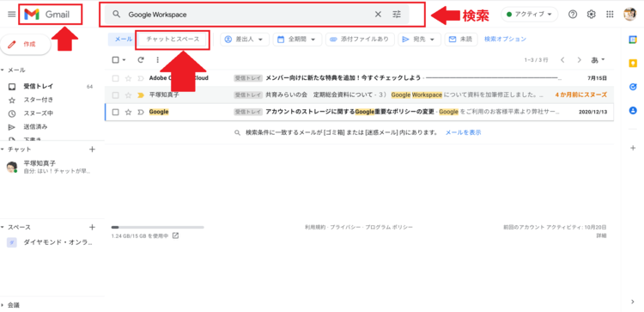This screenshot has height=312, width=644.
Task: Select the メール tab
Action: click(123, 39)
